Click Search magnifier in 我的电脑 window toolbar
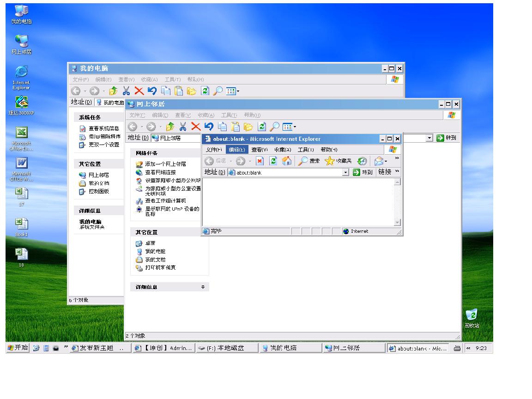The width and height of the screenshot is (532, 399). pos(218,91)
